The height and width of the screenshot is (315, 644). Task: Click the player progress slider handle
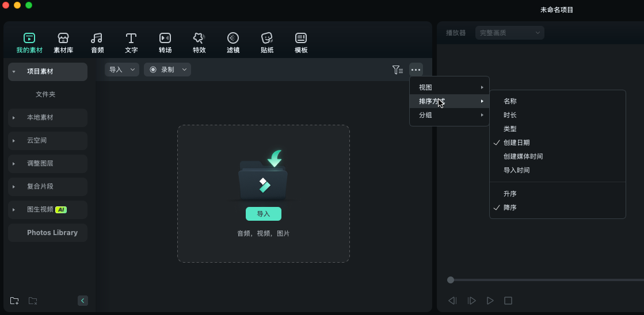pyautogui.click(x=451, y=280)
